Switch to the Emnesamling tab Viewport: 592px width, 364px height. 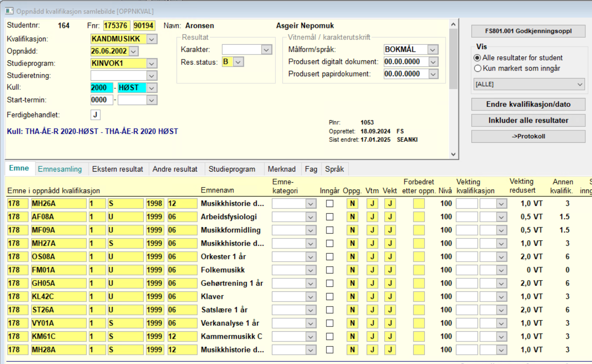pyautogui.click(x=60, y=169)
